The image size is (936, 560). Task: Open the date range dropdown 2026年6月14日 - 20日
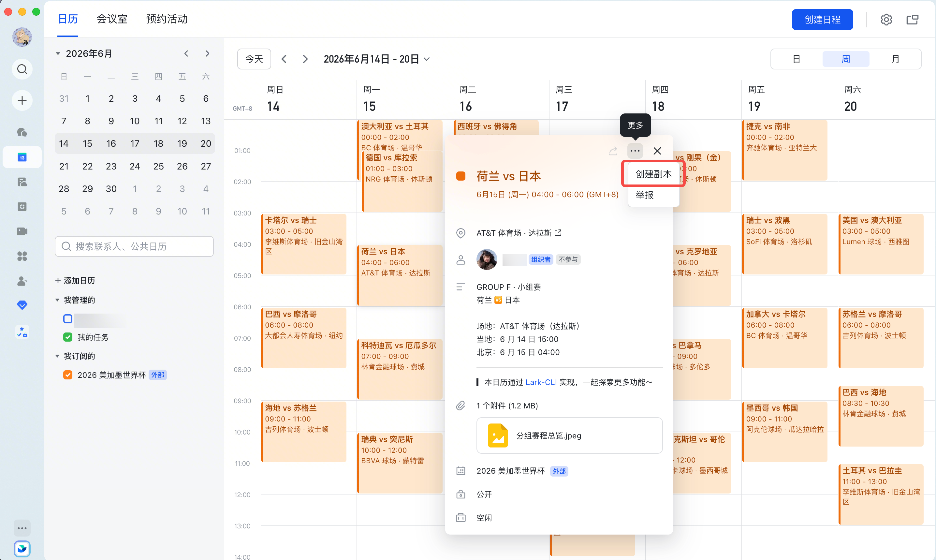tap(376, 59)
